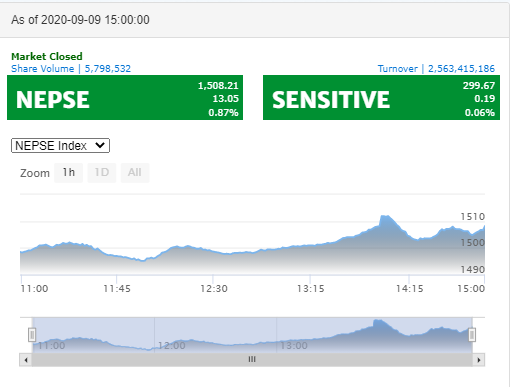The image size is (510, 387).
Task: Click the scrollbar left arrow
Action: [26, 360]
